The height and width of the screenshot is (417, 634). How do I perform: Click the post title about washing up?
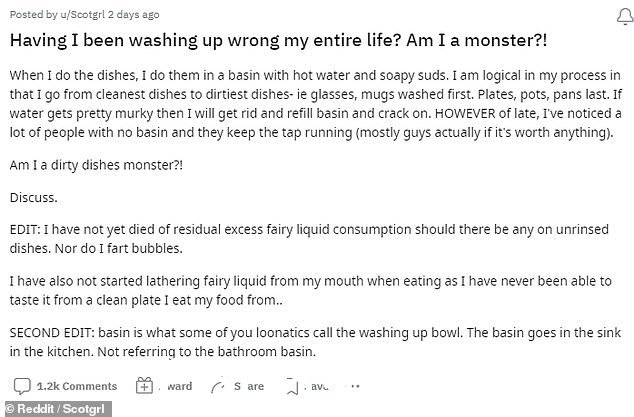(x=278, y=41)
